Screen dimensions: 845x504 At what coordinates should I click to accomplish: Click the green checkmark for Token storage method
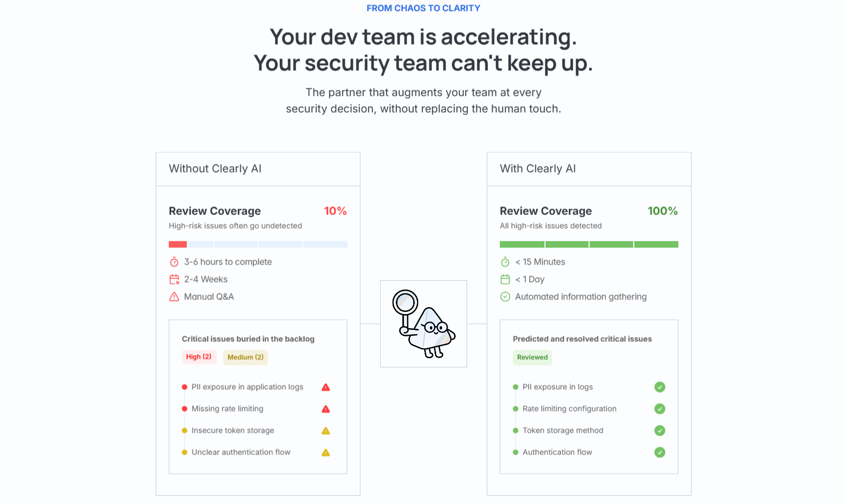click(660, 431)
